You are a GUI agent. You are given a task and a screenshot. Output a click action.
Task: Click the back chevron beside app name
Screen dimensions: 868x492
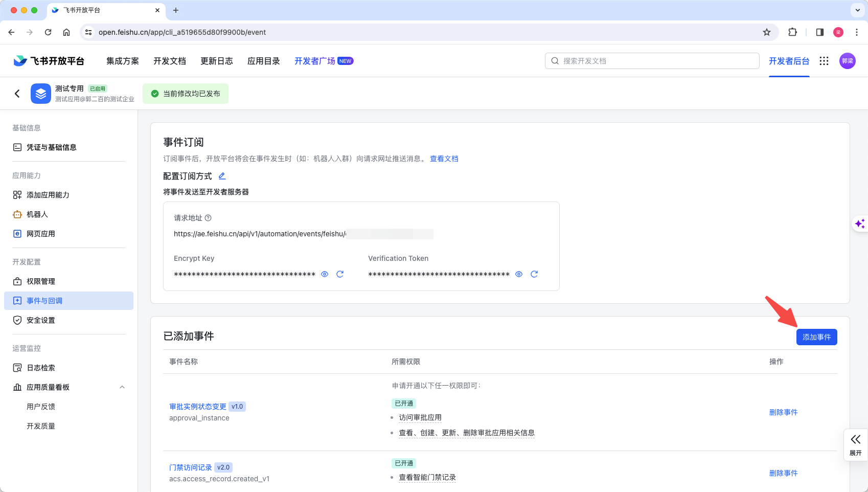point(17,94)
